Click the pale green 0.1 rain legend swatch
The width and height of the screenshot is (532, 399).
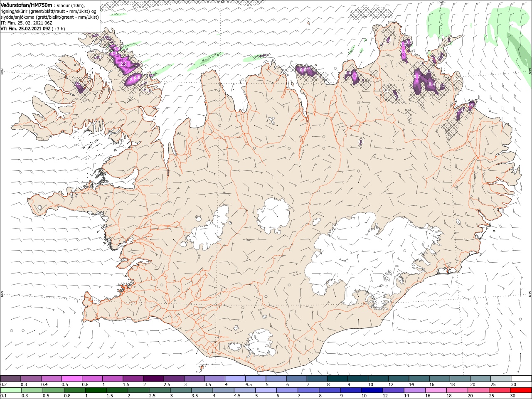pos(11,390)
